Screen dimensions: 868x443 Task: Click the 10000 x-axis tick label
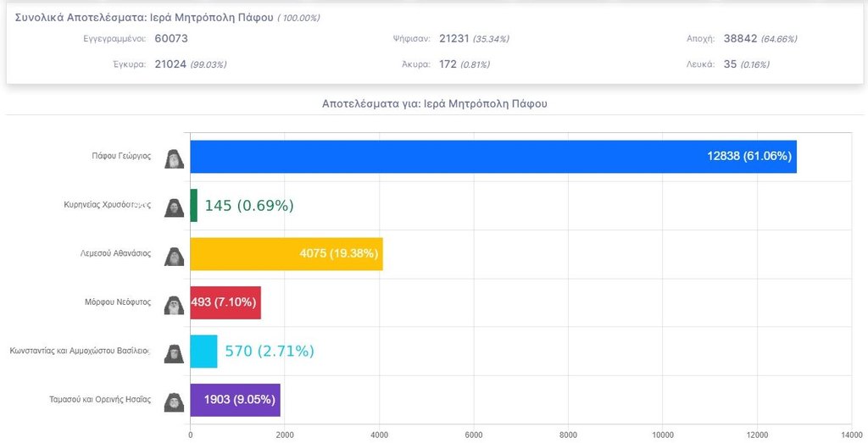click(x=663, y=435)
